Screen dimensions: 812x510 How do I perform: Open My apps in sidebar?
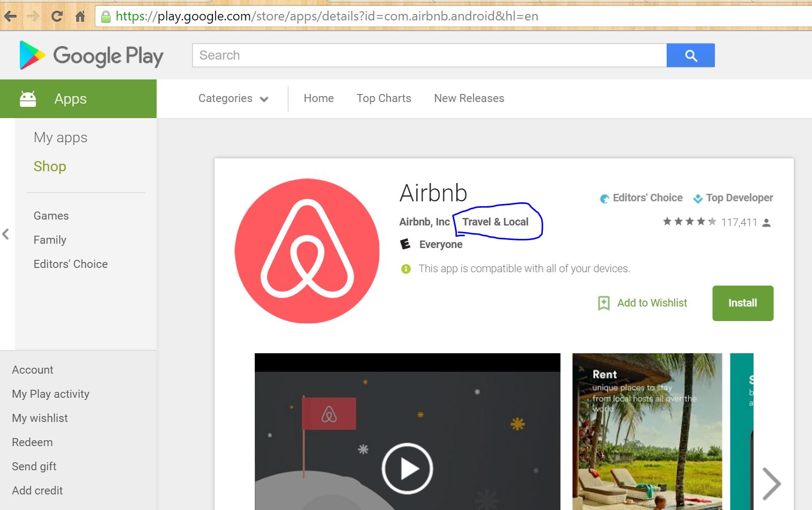(61, 137)
